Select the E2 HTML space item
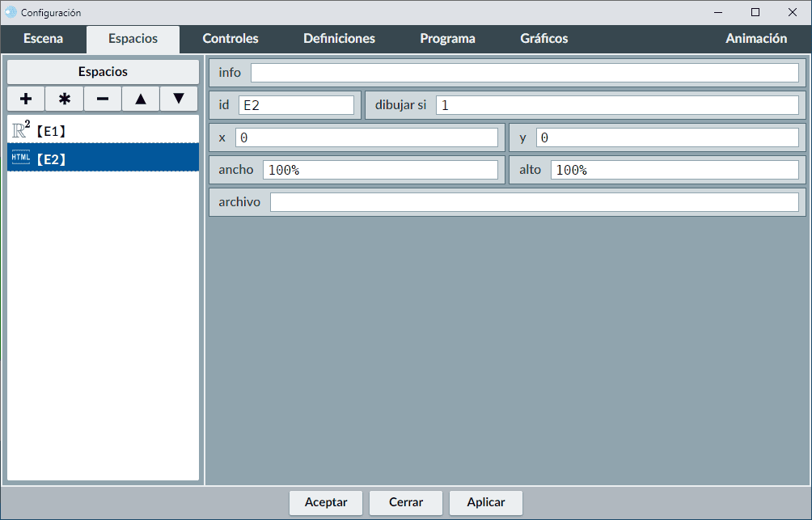The width and height of the screenshot is (812, 520). (x=103, y=159)
